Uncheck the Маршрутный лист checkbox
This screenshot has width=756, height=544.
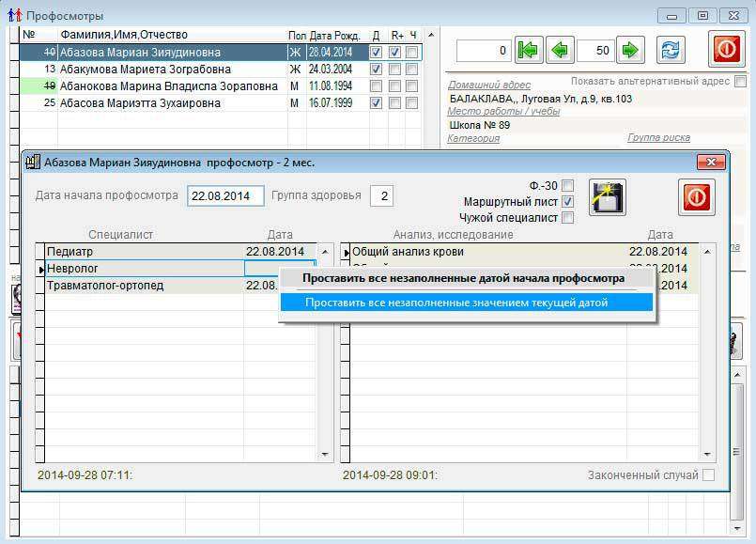567,202
